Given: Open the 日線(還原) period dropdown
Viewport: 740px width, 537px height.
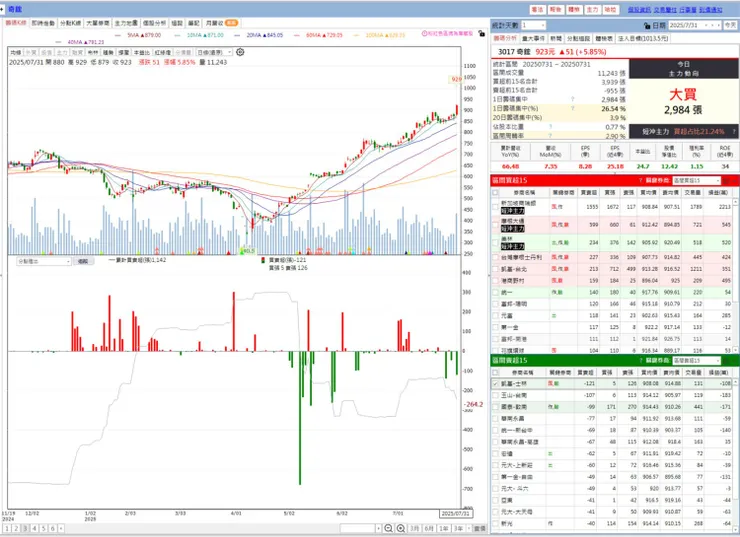Looking at the screenshot, I should [229, 52].
